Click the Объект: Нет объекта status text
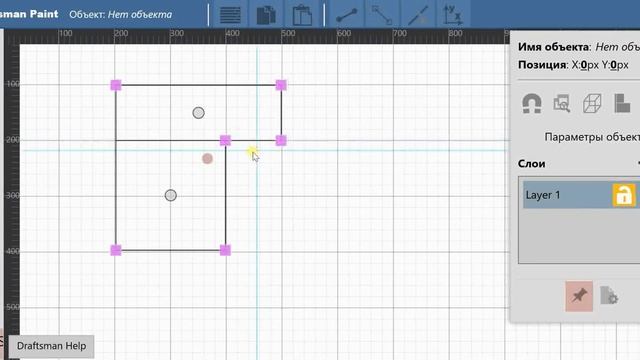 [120, 14]
